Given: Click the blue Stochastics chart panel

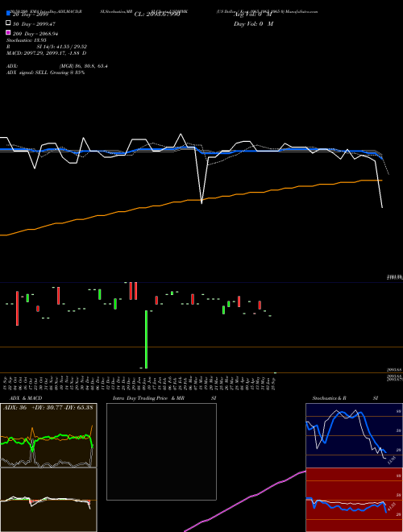Looking at the screenshot, I should 354,435.
